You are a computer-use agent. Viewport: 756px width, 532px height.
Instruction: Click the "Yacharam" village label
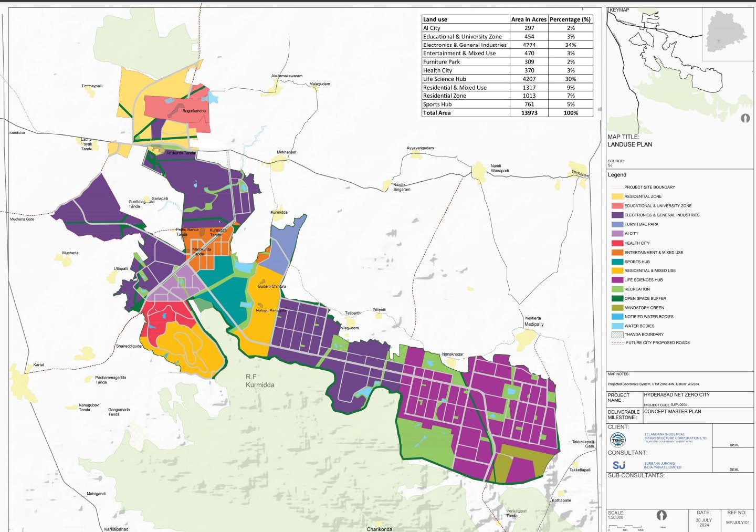point(580,173)
